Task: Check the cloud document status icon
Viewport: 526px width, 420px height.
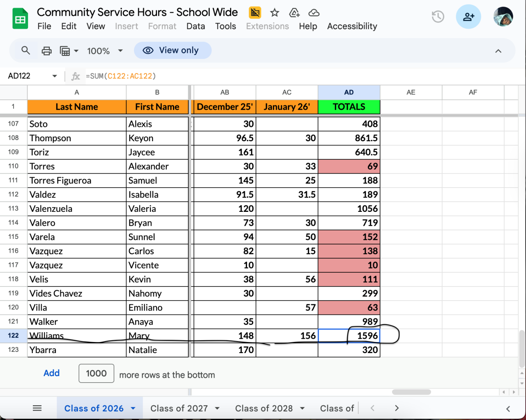Action: point(314,13)
